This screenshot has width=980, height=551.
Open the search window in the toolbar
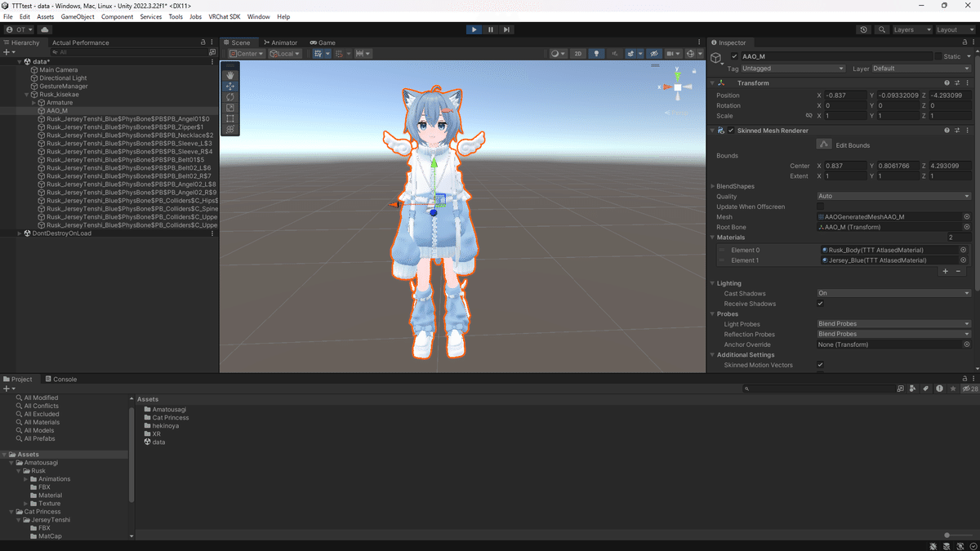[882, 29]
